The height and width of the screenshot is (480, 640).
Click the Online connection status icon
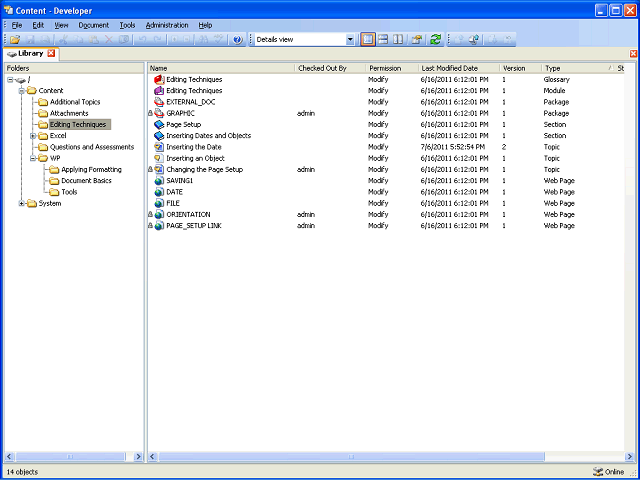598,472
